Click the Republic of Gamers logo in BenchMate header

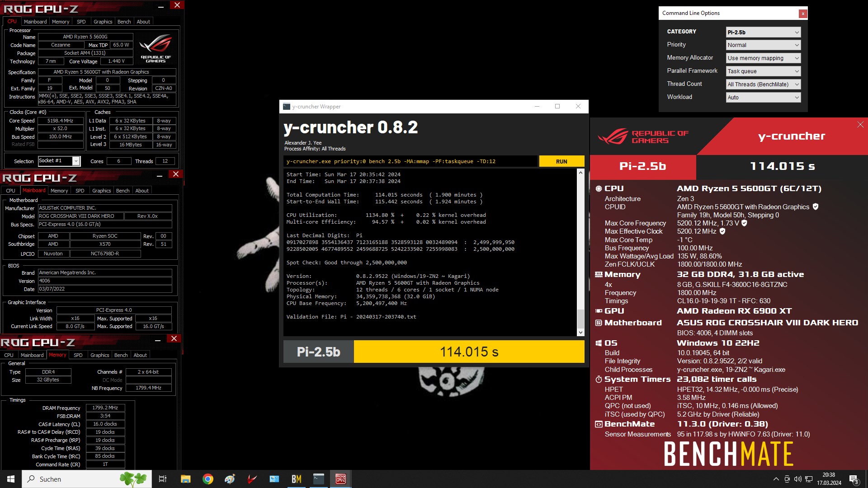click(x=643, y=137)
